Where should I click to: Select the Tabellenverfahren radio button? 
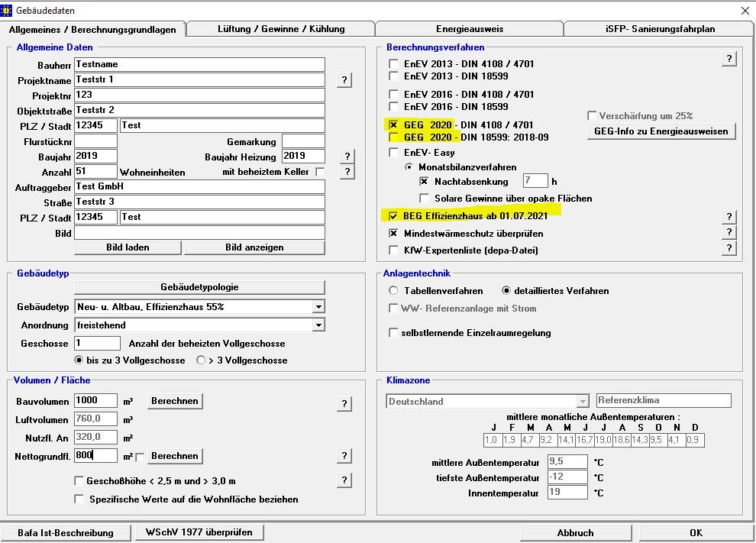point(394,291)
